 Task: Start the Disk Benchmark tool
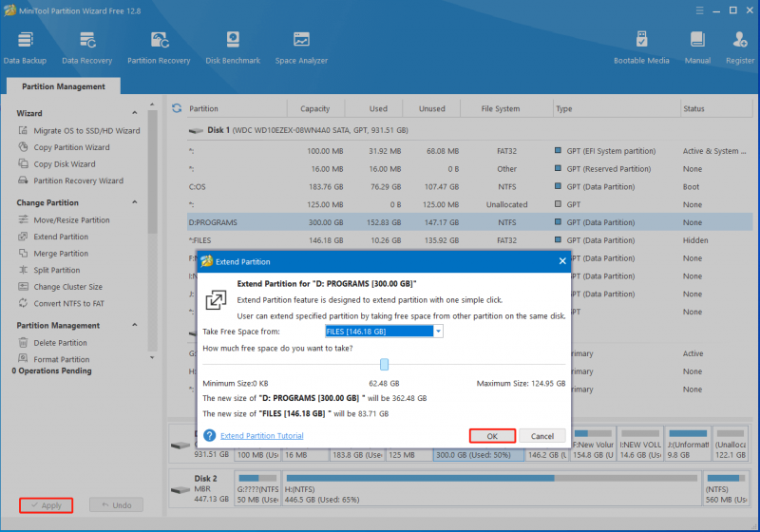233,47
